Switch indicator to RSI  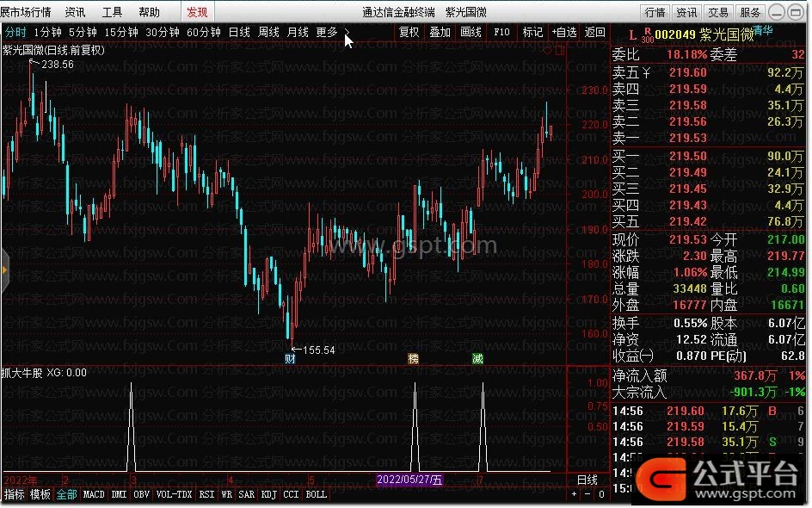[206, 494]
